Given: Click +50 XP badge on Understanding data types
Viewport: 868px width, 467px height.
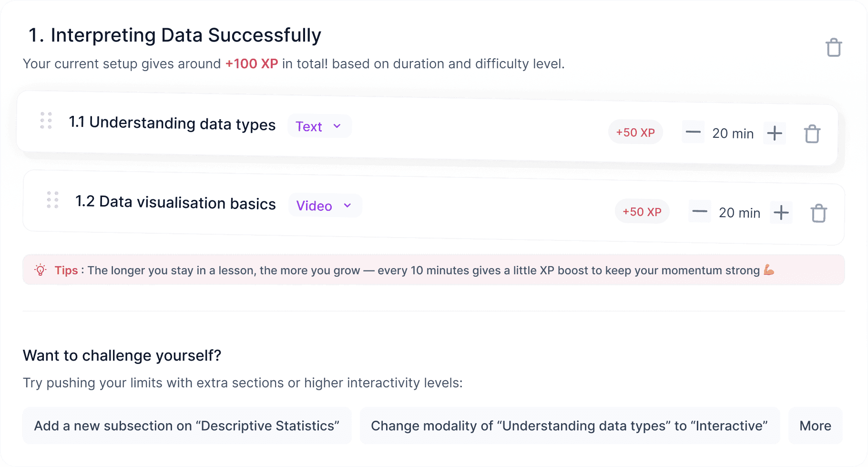Looking at the screenshot, I should (x=635, y=132).
